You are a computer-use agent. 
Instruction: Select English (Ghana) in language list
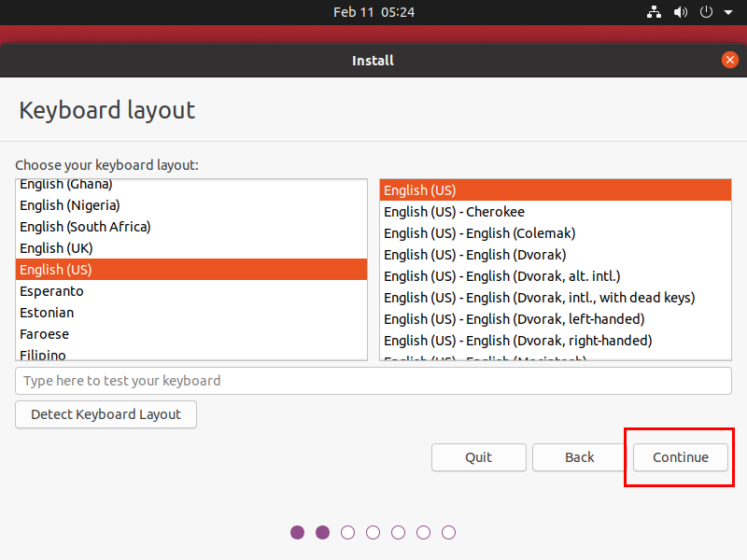[191, 185]
